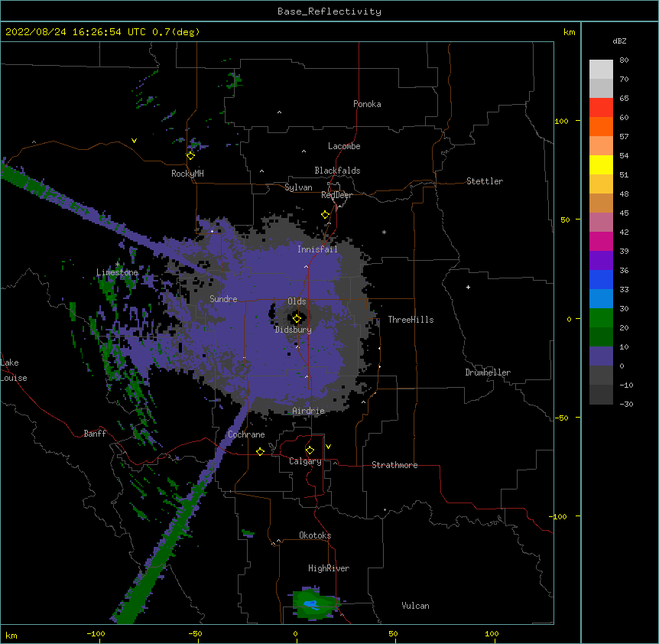Click the white plus marker north of Drumheller
659x644 pixels.
click(x=468, y=287)
